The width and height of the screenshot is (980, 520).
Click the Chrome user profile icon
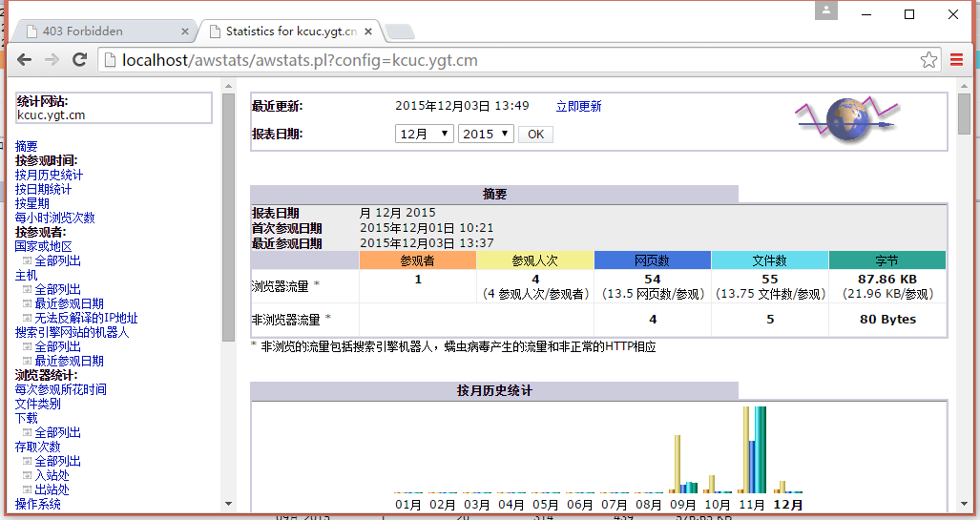(x=826, y=11)
